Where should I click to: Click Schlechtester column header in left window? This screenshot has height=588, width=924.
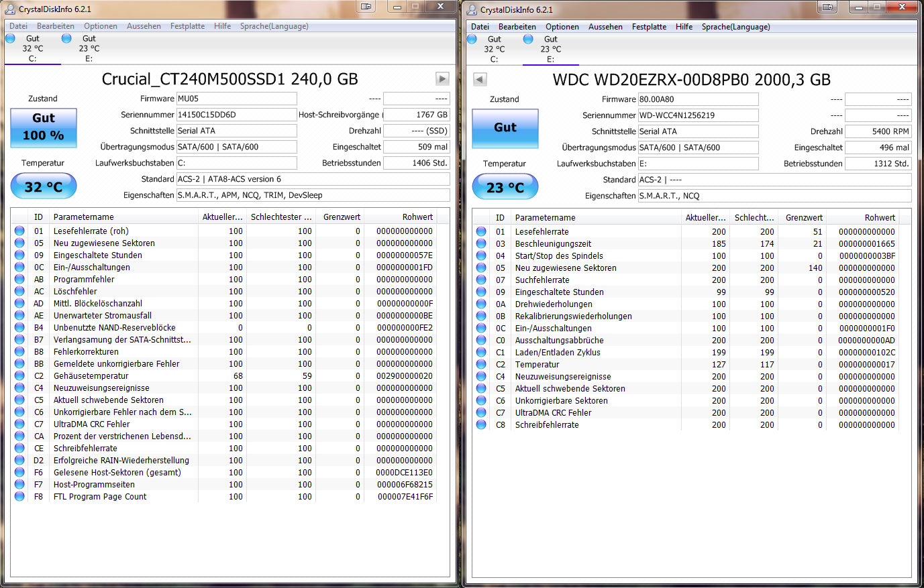[x=281, y=217]
